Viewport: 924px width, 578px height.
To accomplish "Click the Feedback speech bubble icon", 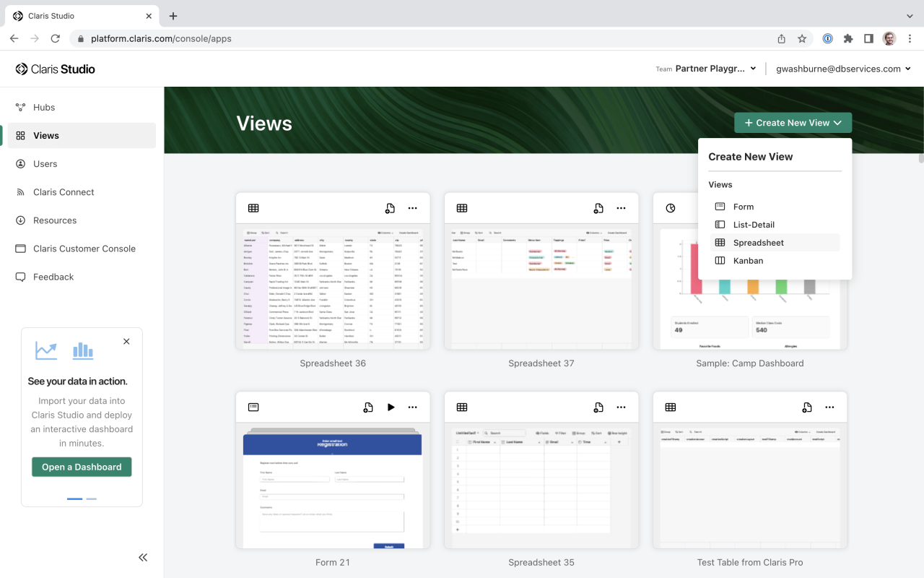I will click(20, 277).
